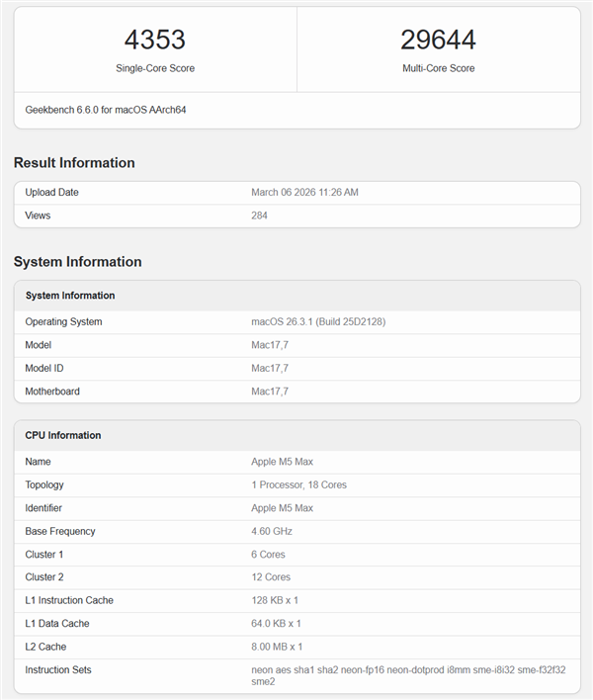This screenshot has height=700, width=593.
Task: Select the macOS 26.3.1 operating system value
Action: click(327, 322)
